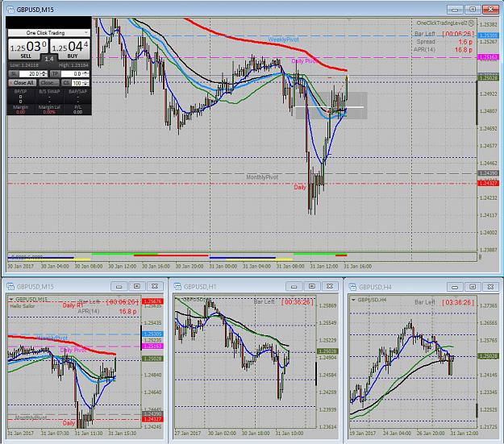The width and height of the screenshot is (504, 444).
Task: Click the Close... positions button
Action: pos(49,83)
